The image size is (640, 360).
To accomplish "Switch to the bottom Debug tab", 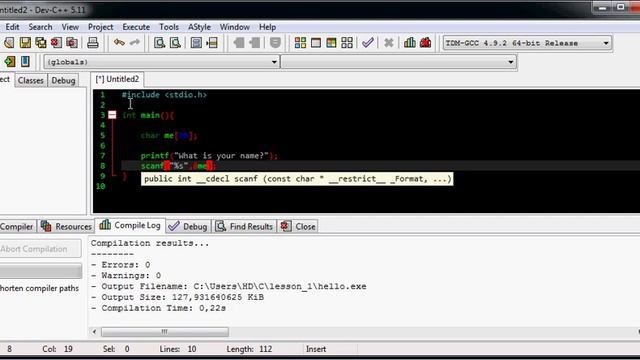I will (x=188, y=226).
